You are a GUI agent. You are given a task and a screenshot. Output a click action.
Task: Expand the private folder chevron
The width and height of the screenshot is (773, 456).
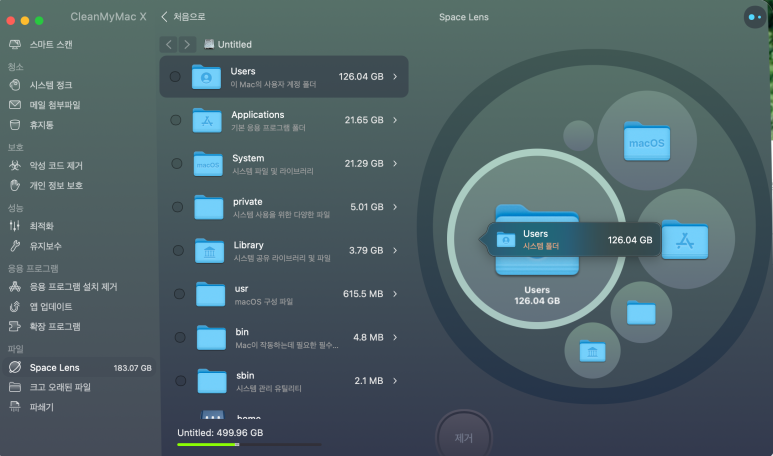(395, 207)
